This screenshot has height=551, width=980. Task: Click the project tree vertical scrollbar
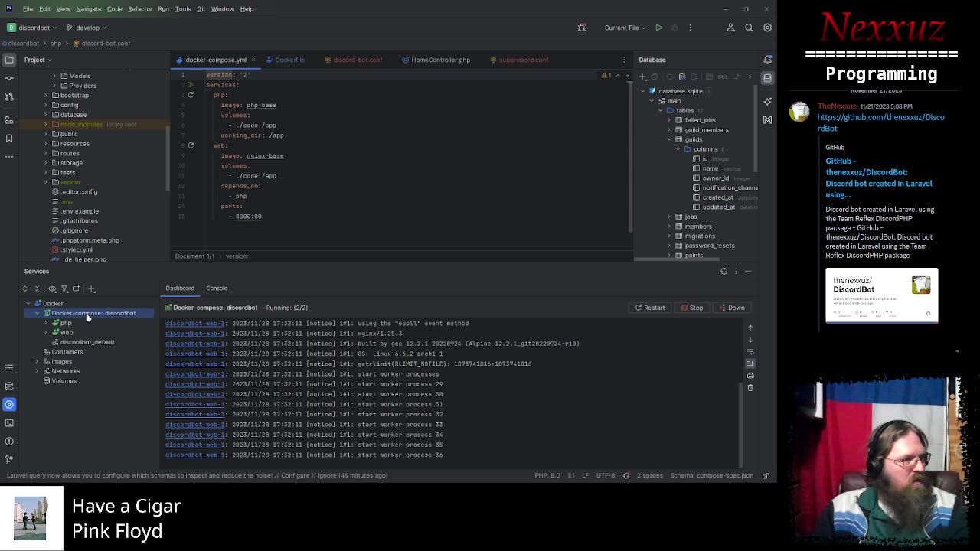click(x=168, y=157)
